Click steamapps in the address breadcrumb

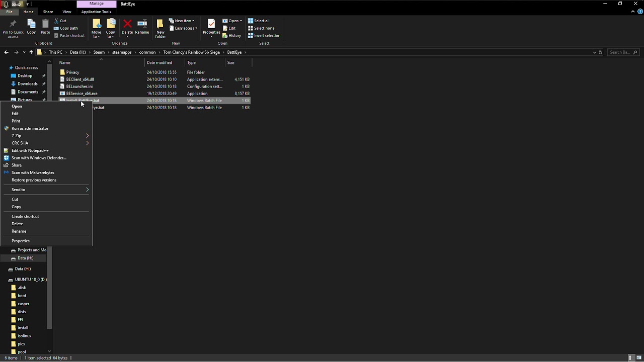click(x=122, y=52)
